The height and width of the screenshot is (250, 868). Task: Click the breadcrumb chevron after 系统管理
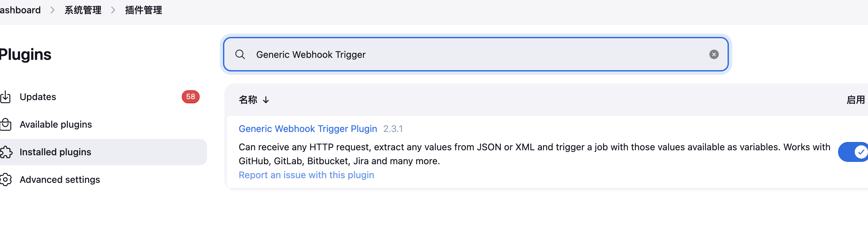[x=113, y=10]
